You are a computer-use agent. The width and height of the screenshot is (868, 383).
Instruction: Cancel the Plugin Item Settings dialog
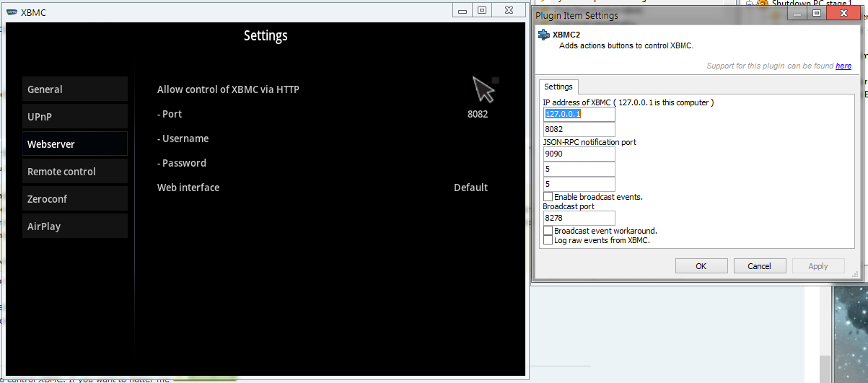760,266
